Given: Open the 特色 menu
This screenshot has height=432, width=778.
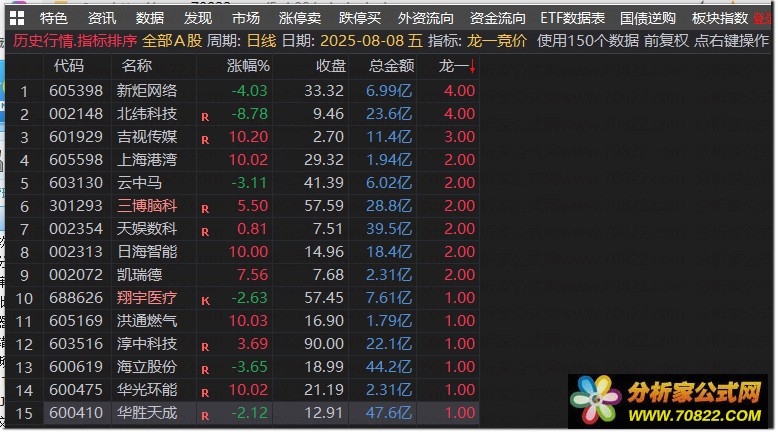Looking at the screenshot, I should click(x=54, y=18).
